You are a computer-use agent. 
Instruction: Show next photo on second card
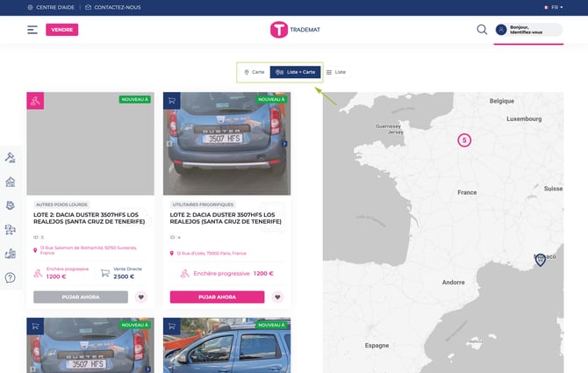[x=284, y=144]
